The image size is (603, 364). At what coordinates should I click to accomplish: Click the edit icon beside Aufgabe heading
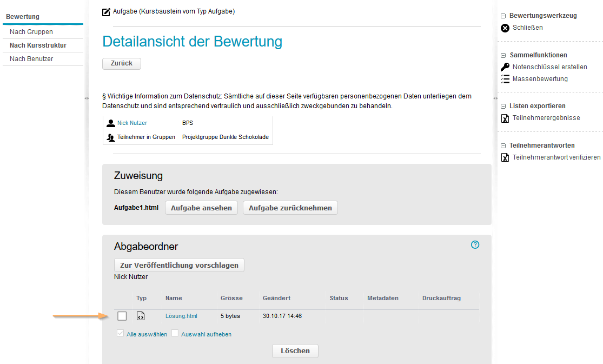[106, 11]
